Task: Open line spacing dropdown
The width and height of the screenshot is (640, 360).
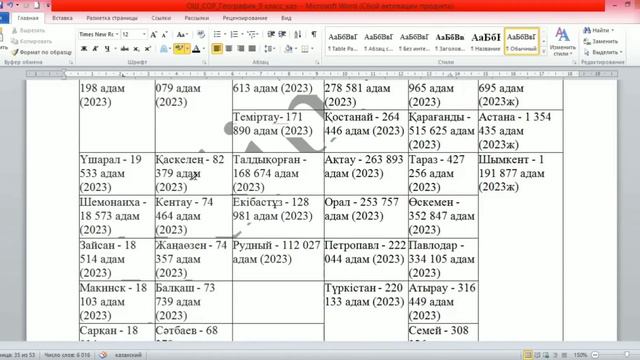Action: (x=269, y=49)
